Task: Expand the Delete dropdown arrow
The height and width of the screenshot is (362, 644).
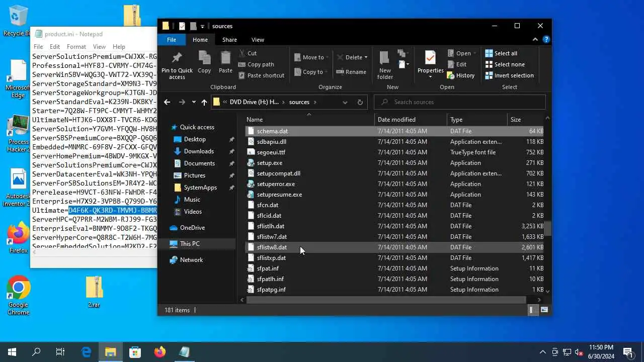Action: pos(366,57)
